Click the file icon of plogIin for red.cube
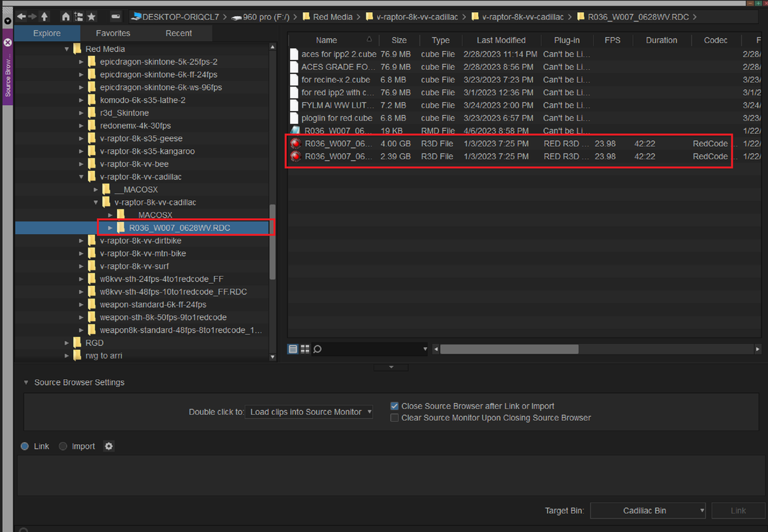Image resolution: width=768 pixels, height=532 pixels. (x=294, y=118)
